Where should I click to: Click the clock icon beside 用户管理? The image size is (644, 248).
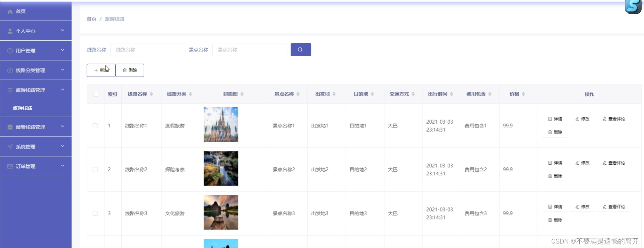(10, 51)
